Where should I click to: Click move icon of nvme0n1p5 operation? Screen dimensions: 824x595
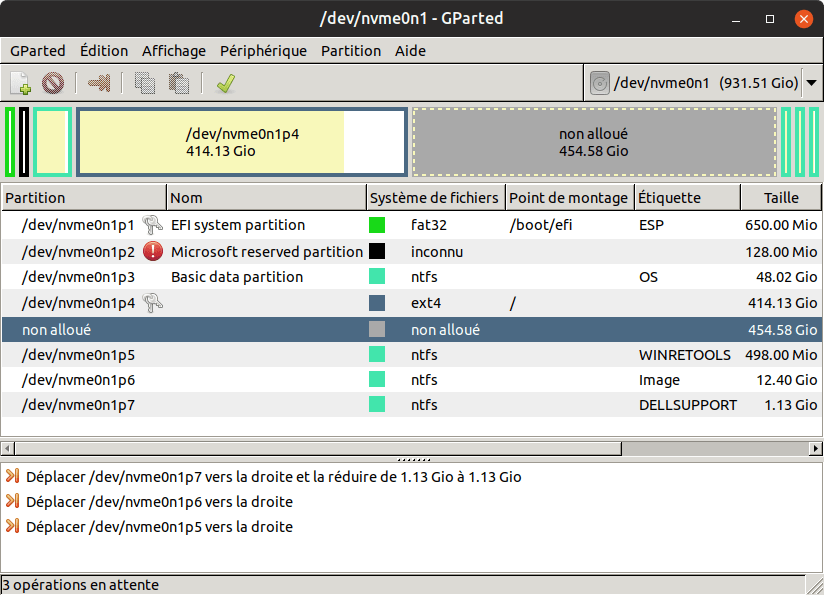(13, 526)
